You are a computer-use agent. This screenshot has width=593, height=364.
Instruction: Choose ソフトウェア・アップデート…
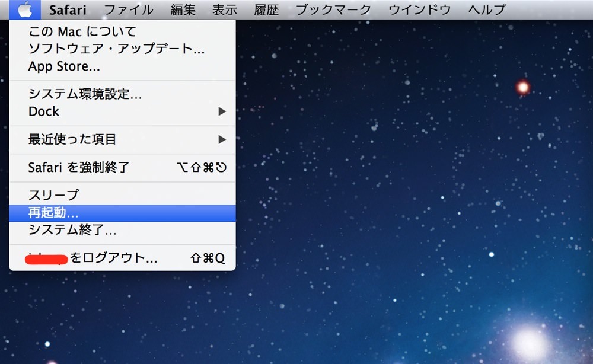tap(122, 49)
